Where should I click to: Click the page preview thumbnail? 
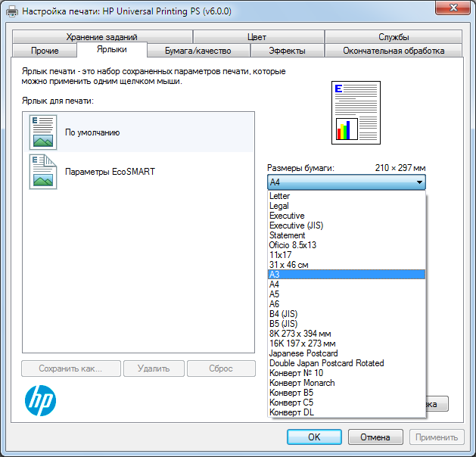(x=356, y=113)
